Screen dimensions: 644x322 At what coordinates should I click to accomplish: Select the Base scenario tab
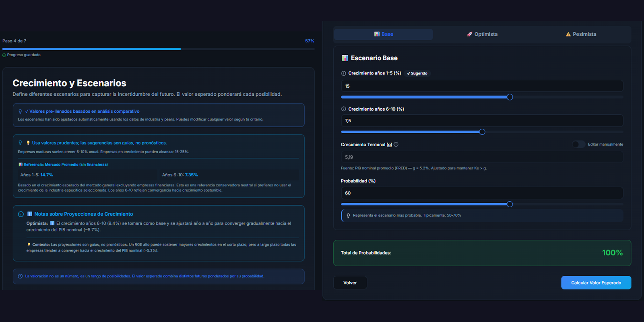pos(384,34)
